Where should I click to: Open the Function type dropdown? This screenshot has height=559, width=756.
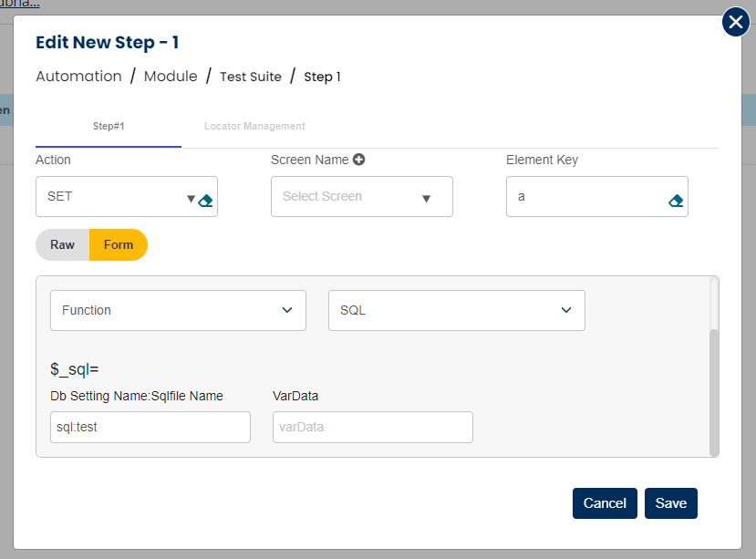(178, 311)
